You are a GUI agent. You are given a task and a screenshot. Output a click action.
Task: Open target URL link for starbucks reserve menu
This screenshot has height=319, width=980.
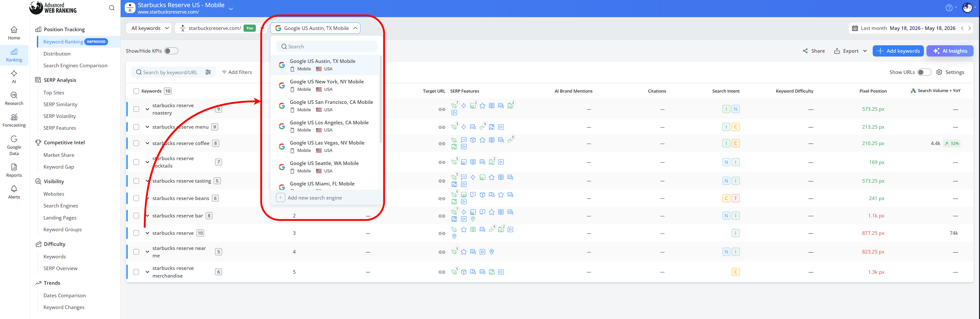coord(442,127)
